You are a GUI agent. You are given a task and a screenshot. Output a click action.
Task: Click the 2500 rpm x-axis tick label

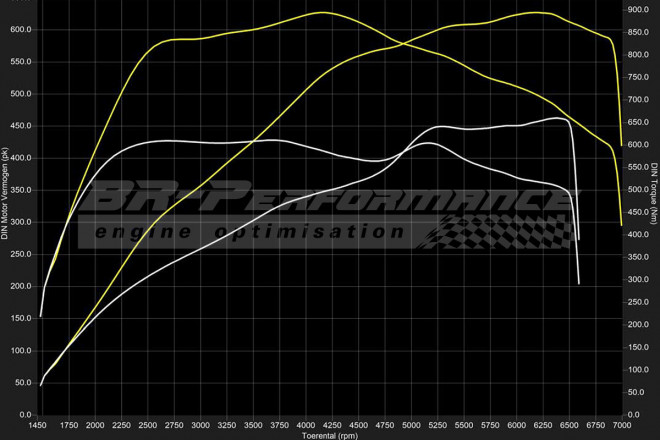(148, 424)
